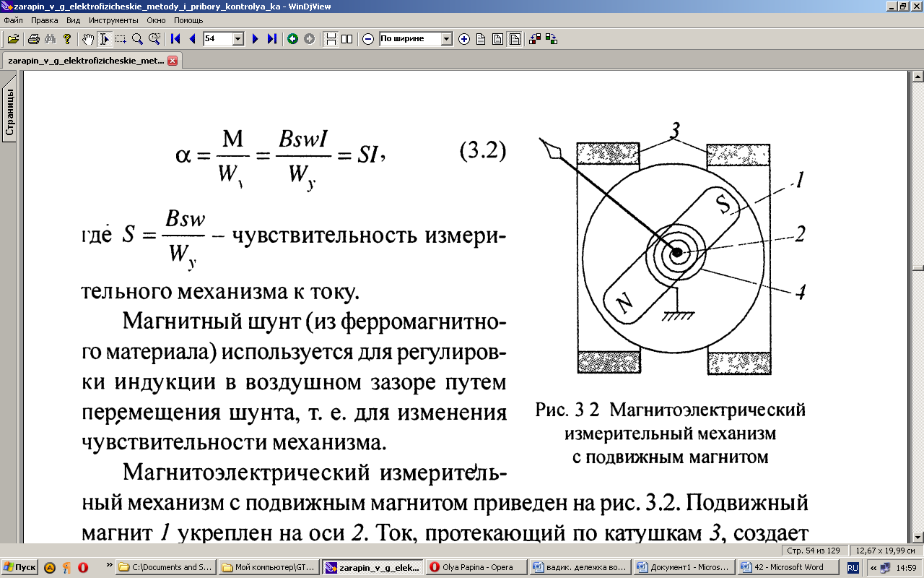Click the zoom in plus button

pyautogui.click(x=464, y=39)
